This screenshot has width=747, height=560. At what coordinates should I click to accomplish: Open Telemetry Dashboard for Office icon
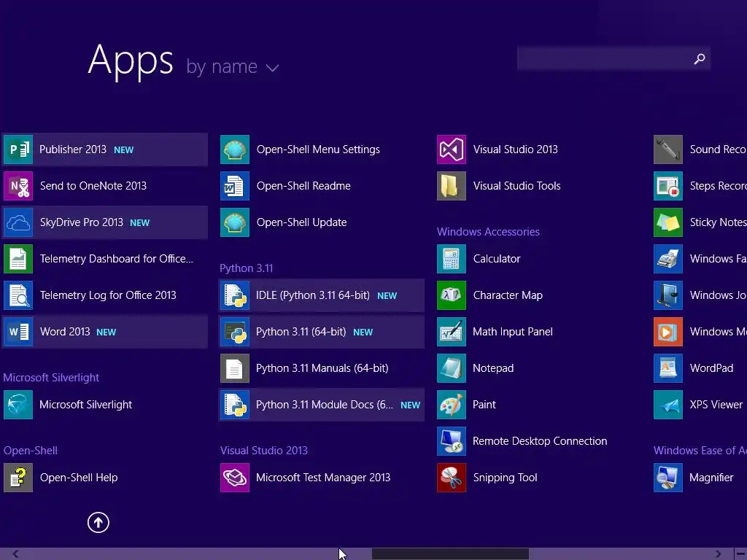click(x=18, y=259)
